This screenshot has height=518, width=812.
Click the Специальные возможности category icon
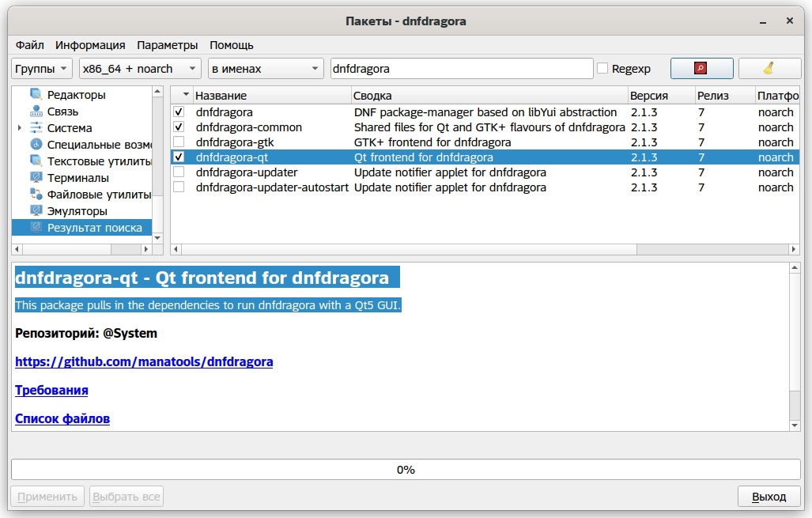(36, 144)
